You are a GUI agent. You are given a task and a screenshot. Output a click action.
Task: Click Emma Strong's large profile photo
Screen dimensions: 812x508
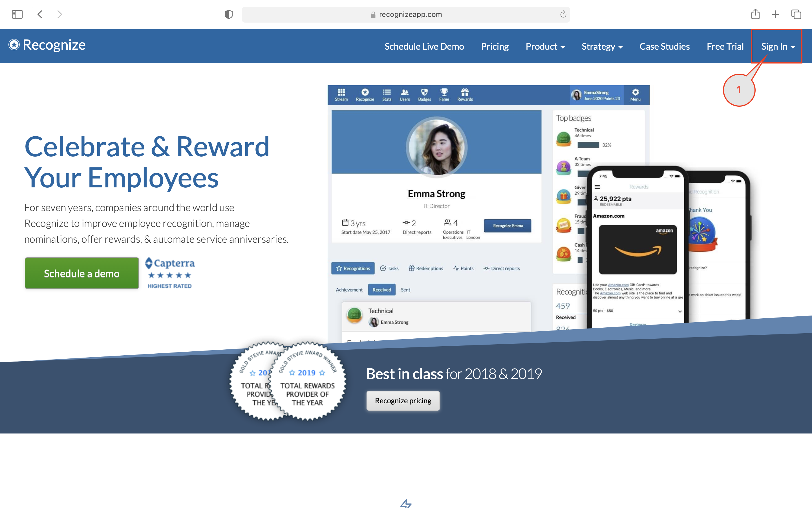[436, 147]
